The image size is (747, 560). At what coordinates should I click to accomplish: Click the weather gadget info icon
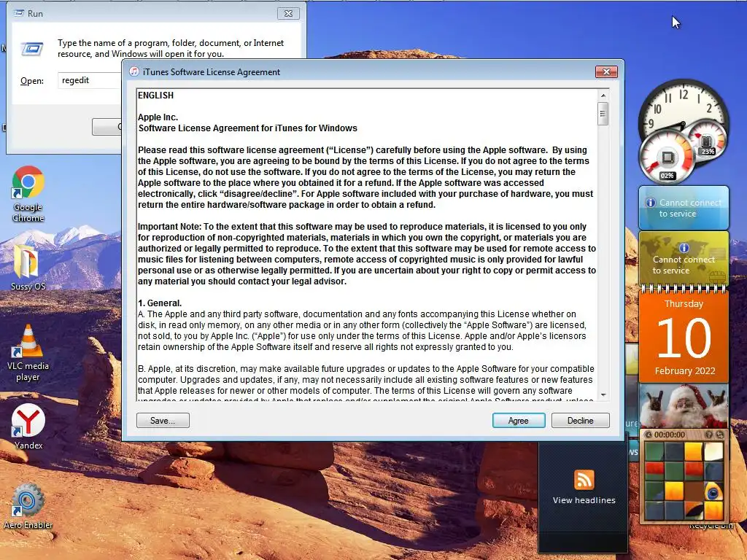tap(650, 203)
